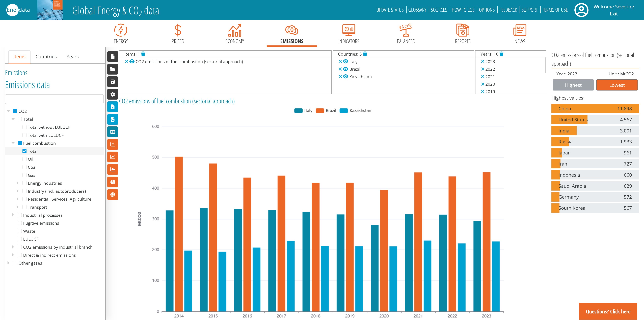Show the data as an area chart
The image size is (644, 320).
point(113,169)
